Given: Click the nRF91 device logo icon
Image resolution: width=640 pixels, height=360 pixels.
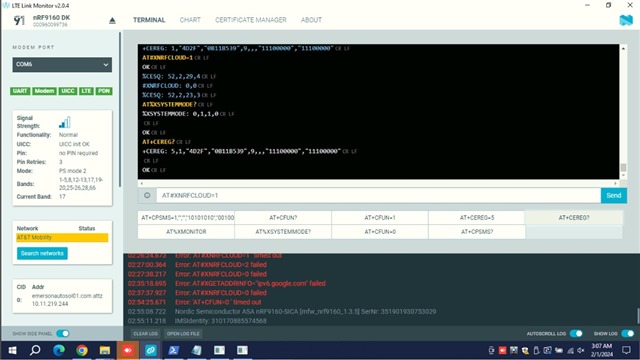Looking at the screenshot, I should [19, 20].
